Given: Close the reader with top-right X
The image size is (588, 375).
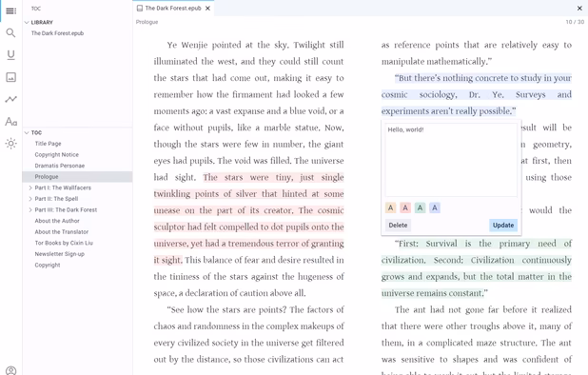Looking at the screenshot, I should pos(579,9).
